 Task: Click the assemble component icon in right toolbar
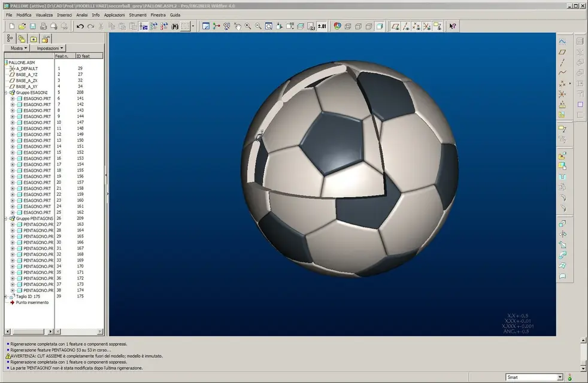562,155
